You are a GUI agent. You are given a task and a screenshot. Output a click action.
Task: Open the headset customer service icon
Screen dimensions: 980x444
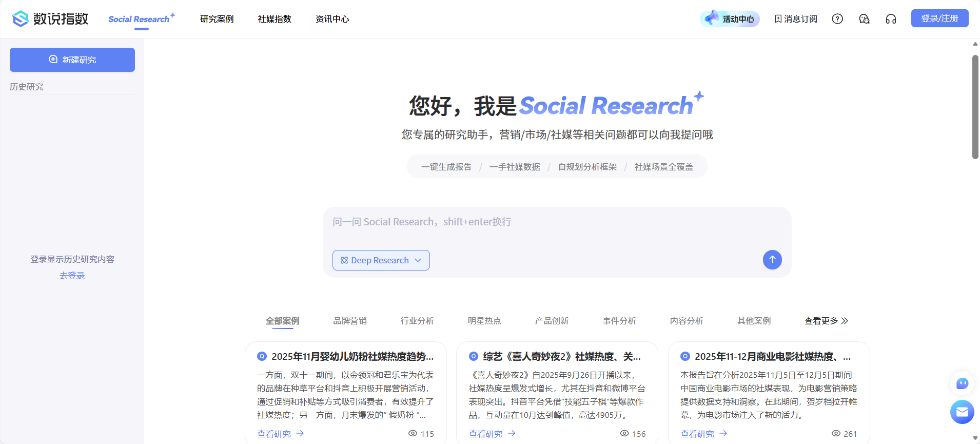point(891,19)
